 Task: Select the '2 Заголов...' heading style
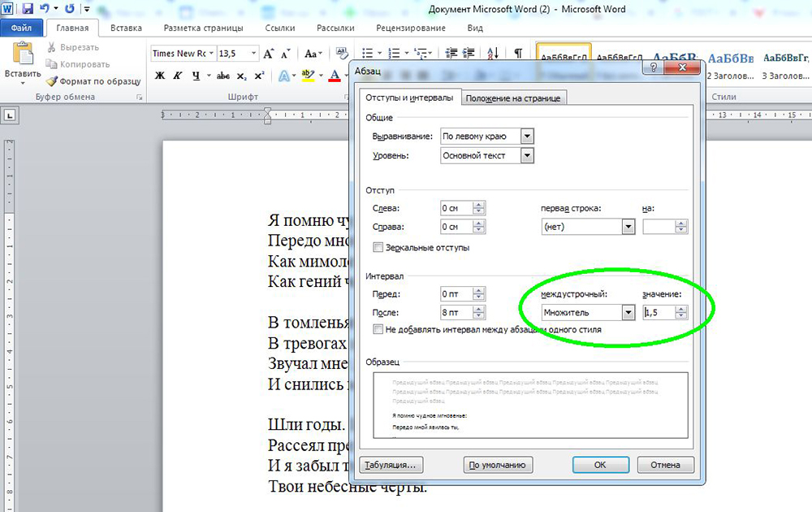[731, 65]
